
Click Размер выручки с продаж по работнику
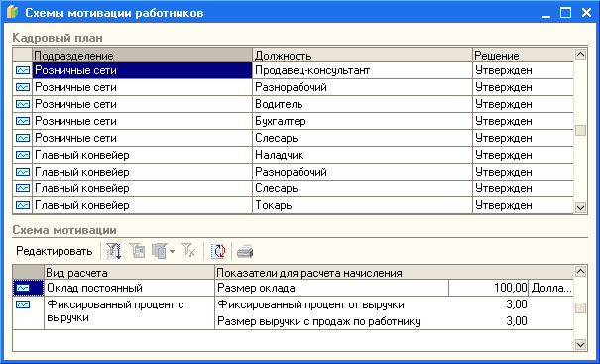[x=318, y=321]
